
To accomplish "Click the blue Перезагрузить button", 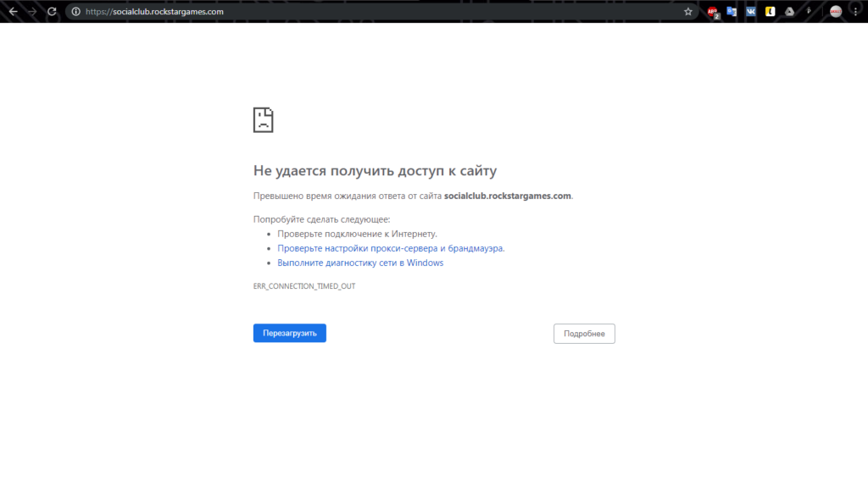I will click(290, 333).
